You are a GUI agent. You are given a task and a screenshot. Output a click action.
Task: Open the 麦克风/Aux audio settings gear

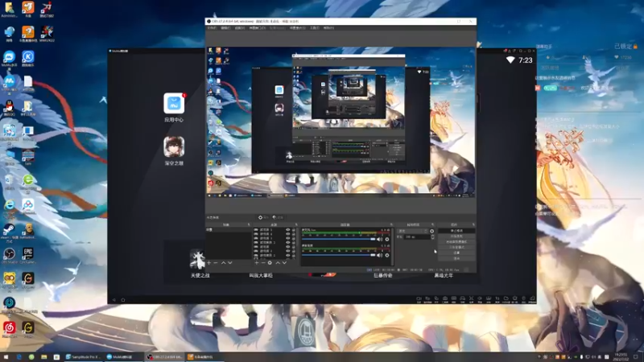(x=387, y=239)
